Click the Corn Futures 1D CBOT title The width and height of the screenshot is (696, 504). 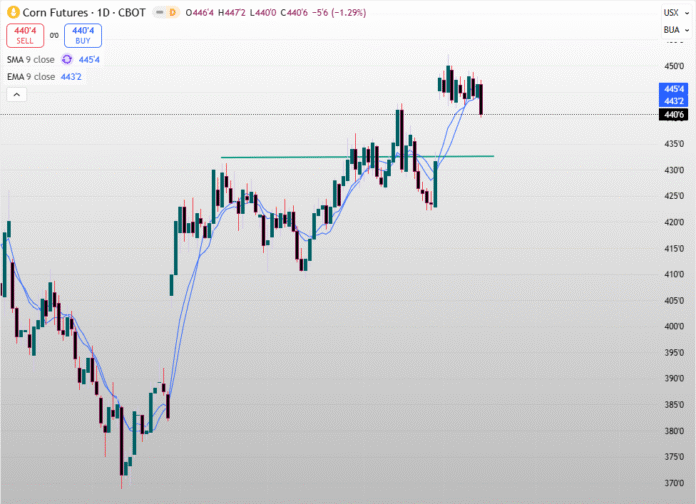coord(76,12)
